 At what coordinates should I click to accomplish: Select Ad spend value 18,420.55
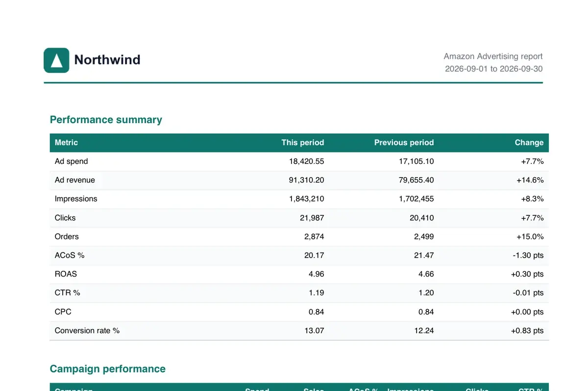point(306,161)
